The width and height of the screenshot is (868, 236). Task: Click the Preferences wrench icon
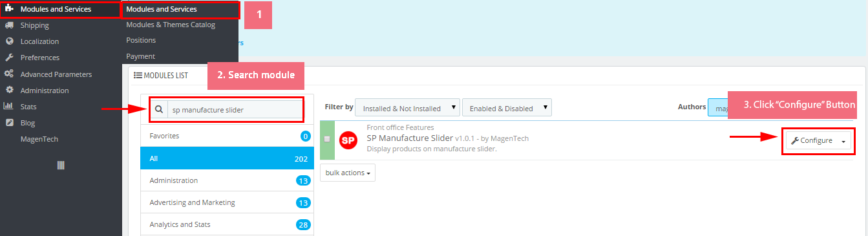[9, 58]
